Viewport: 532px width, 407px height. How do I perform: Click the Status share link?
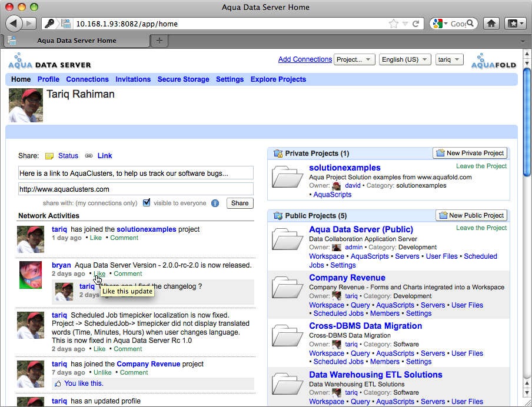tap(68, 156)
